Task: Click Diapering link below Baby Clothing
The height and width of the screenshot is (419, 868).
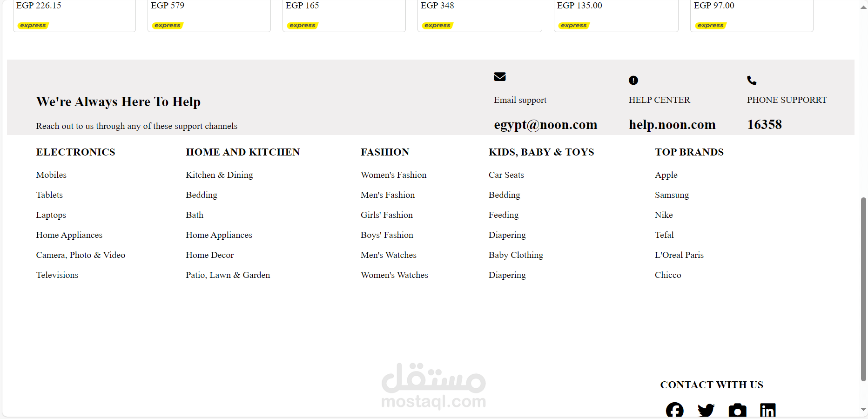Action: coord(507,275)
